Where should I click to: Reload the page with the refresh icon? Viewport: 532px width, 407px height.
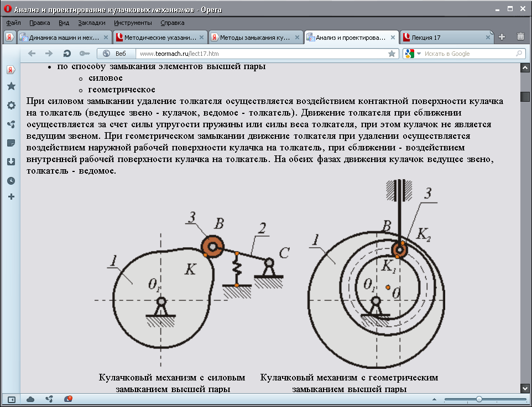(67, 54)
